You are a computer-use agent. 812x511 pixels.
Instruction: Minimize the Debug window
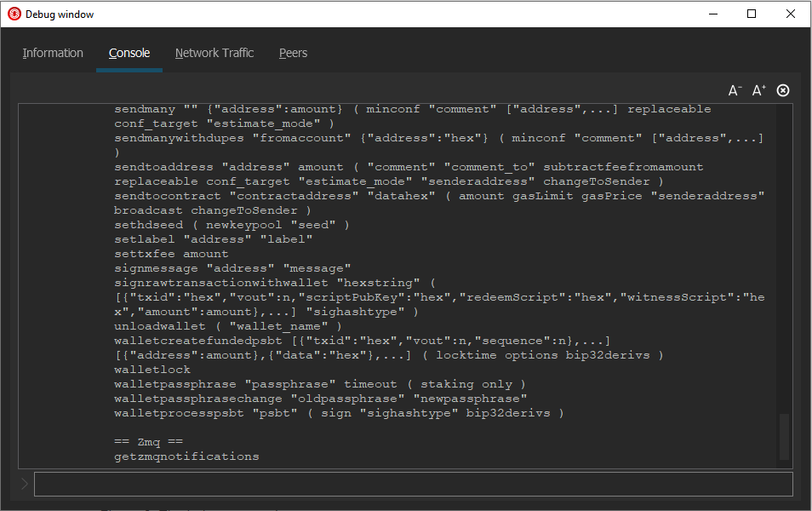(713, 14)
